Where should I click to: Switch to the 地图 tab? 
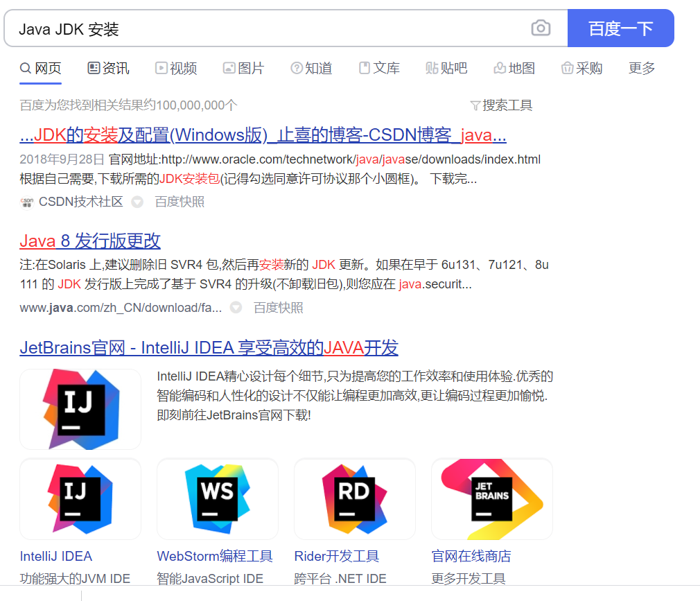point(514,69)
